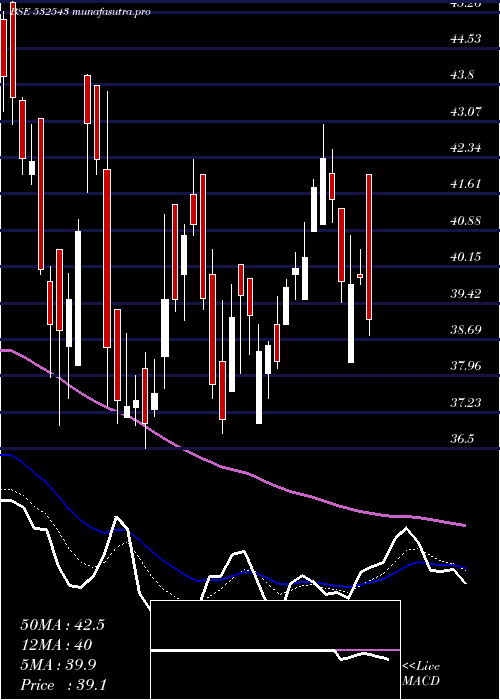Click the 50MA : 42.5 readout
Screen dimensions: 500x700
point(62,625)
